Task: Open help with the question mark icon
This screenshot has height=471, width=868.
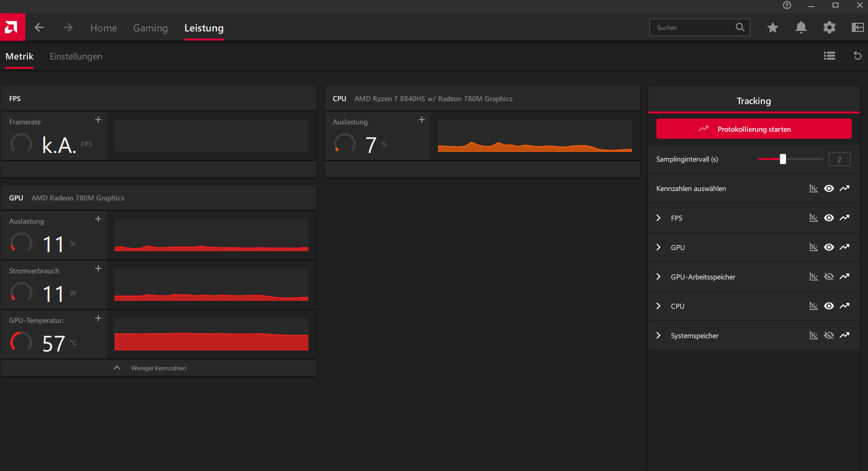Action: (x=786, y=5)
